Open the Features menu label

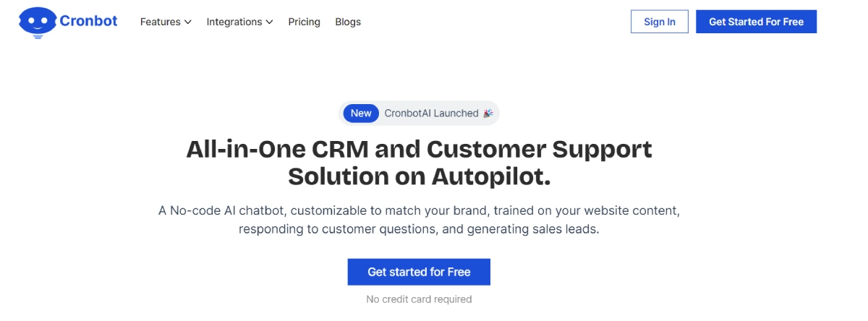pyautogui.click(x=160, y=22)
